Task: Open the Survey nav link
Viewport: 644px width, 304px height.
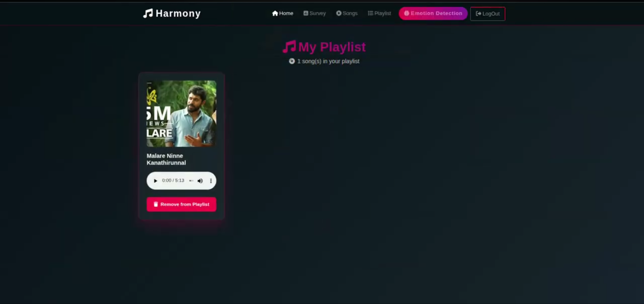Action: pos(315,13)
